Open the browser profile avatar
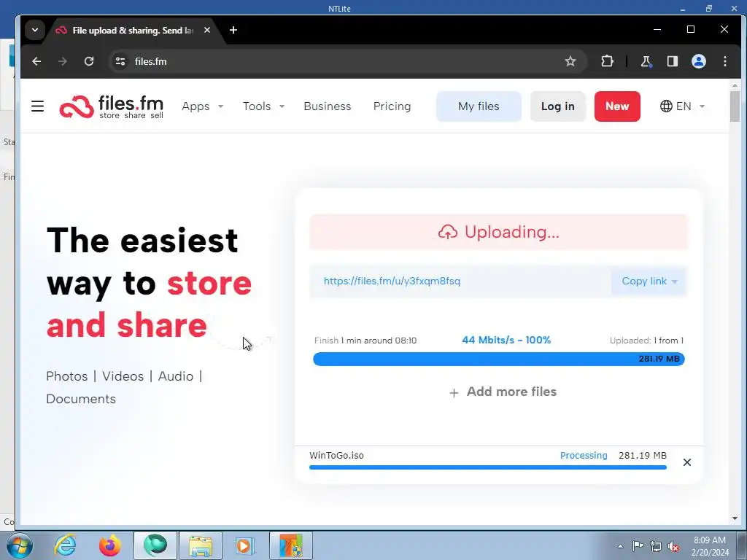 point(699,61)
